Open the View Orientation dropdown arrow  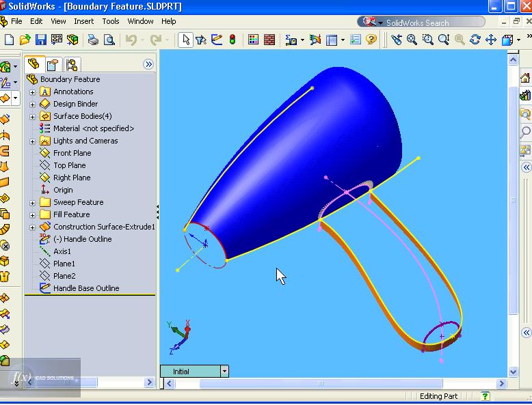coord(518,40)
